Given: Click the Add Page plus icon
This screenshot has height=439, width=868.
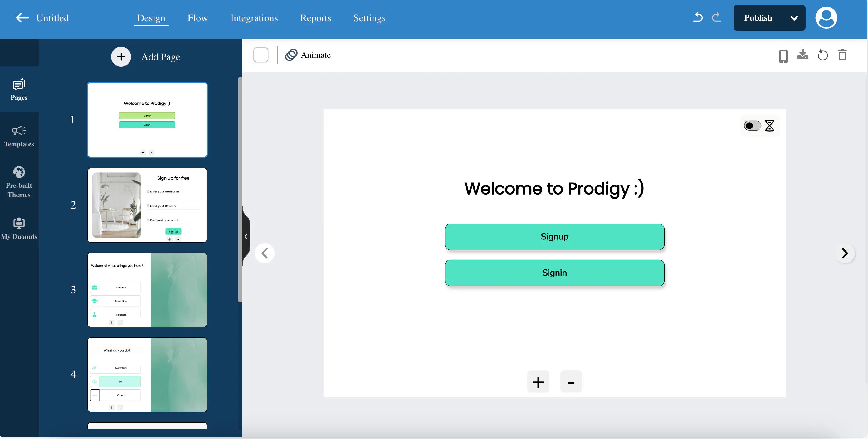Looking at the screenshot, I should pyautogui.click(x=121, y=56).
